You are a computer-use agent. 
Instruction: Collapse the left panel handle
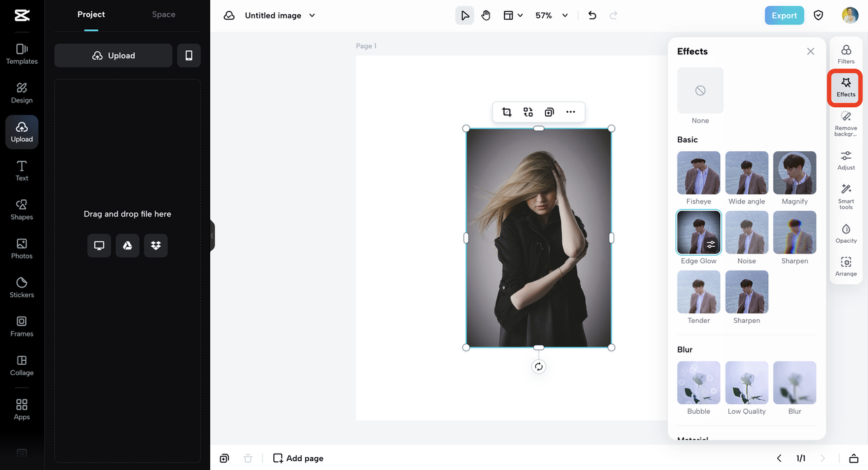[x=212, y=235]
